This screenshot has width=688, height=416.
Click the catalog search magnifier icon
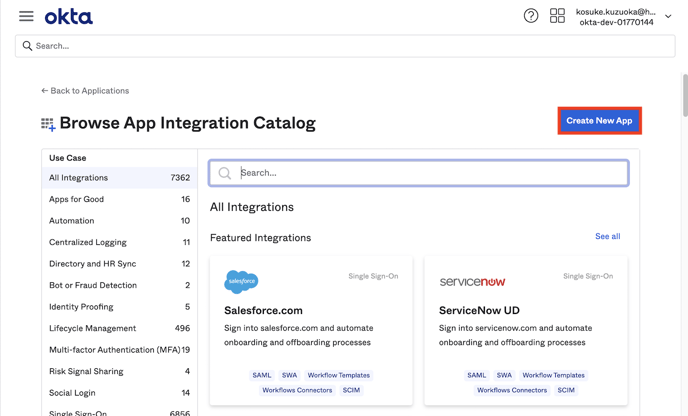[225, 173]
